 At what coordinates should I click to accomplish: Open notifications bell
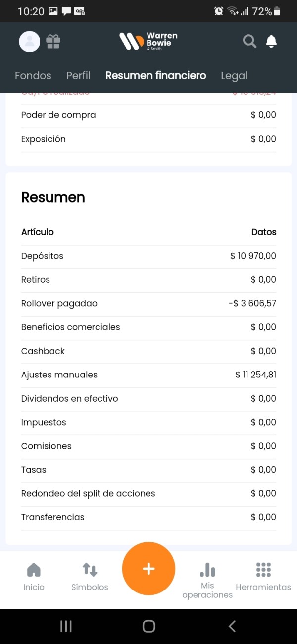tap(271, 42)
